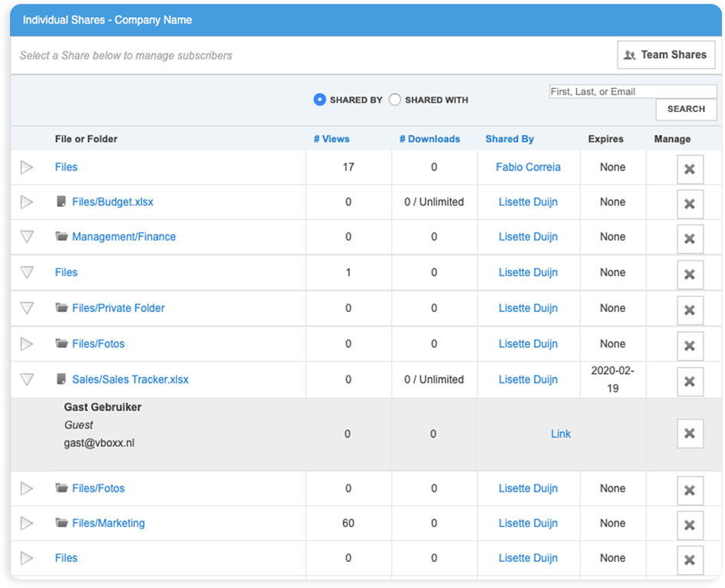Expand the Files/Marketing share row

click(x=27, y=524)
